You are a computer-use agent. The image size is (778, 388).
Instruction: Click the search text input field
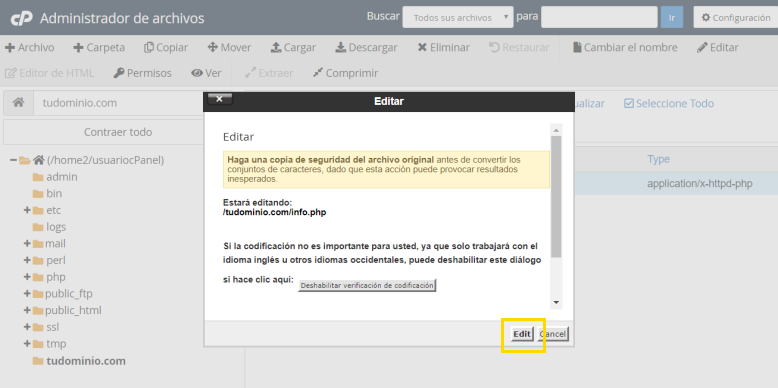click(599, 18)
